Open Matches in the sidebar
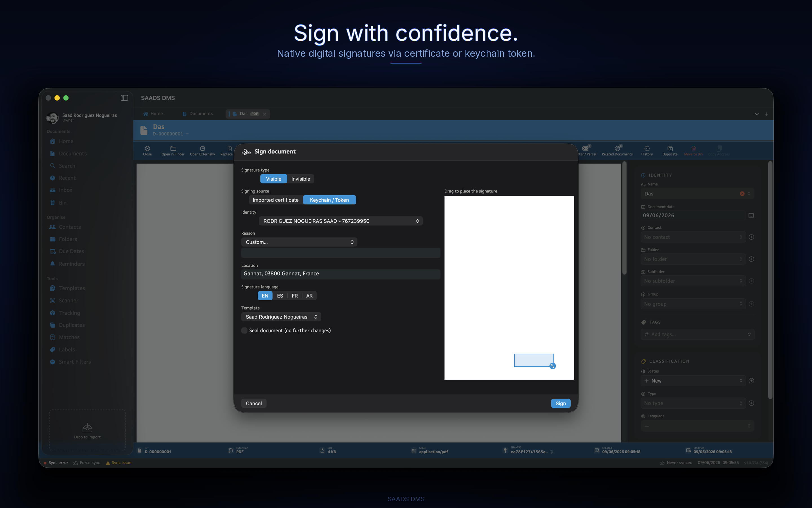This screenshot has height=508, width=812. pos(64,337)
